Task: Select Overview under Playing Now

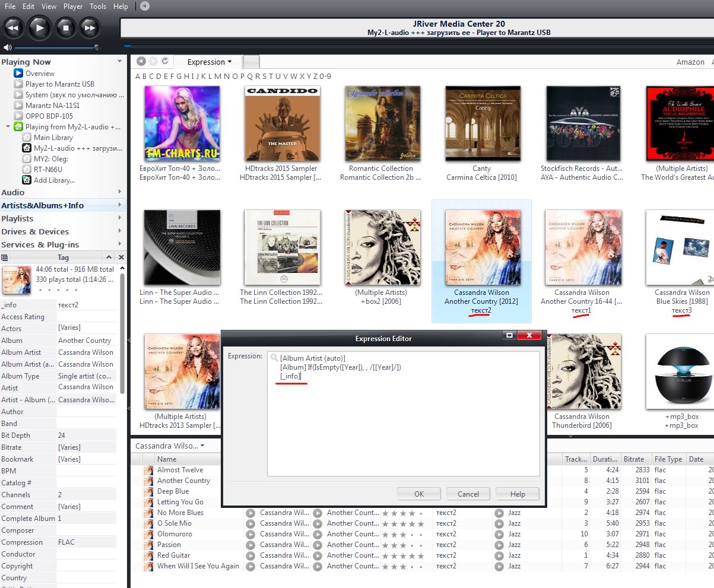Action: (x=40, y=73)
